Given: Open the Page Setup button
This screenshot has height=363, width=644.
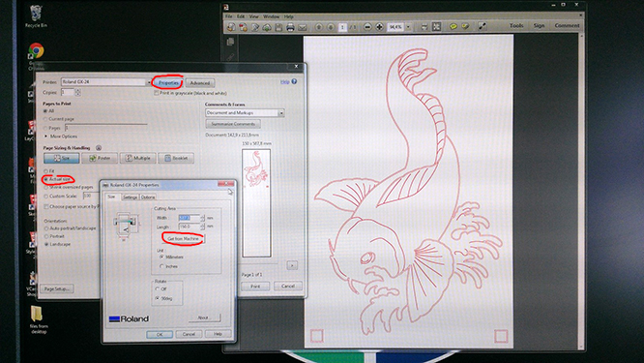Looking at the screenshot, I should [x=57, y=289].
